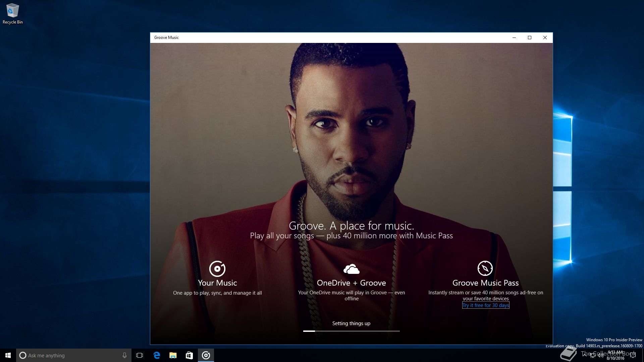644x362 pixels.
Task: Open the Try it free for 30 days link
Action: coord(486,305)
